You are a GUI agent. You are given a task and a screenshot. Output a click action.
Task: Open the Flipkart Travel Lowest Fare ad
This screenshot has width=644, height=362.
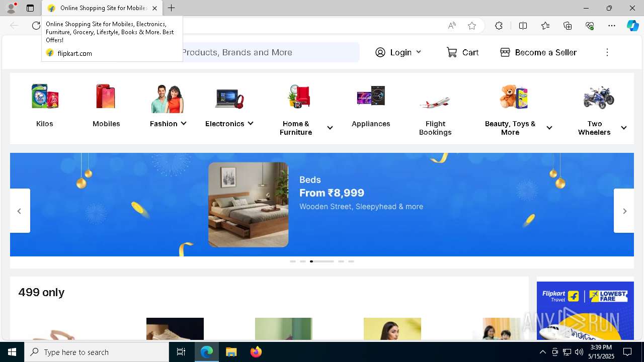(585, 311)
